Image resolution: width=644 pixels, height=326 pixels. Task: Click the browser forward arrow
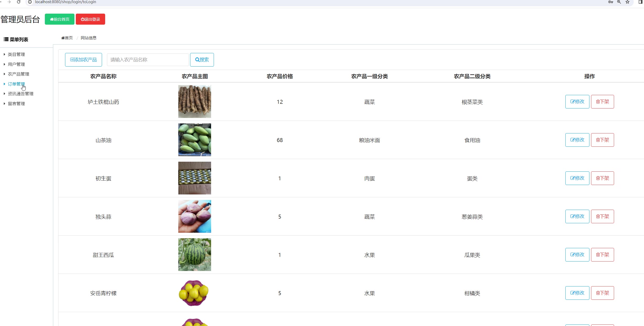(9, 2)
